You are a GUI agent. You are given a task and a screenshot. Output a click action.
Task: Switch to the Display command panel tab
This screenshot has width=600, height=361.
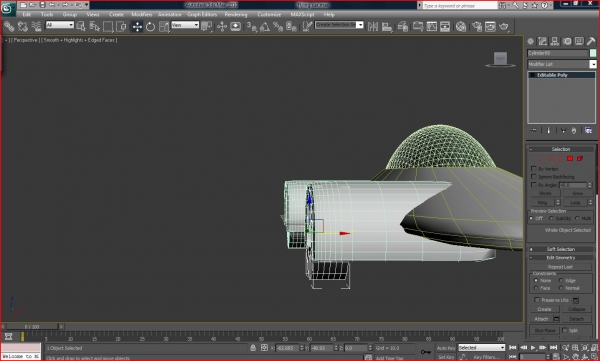point(579,41)
